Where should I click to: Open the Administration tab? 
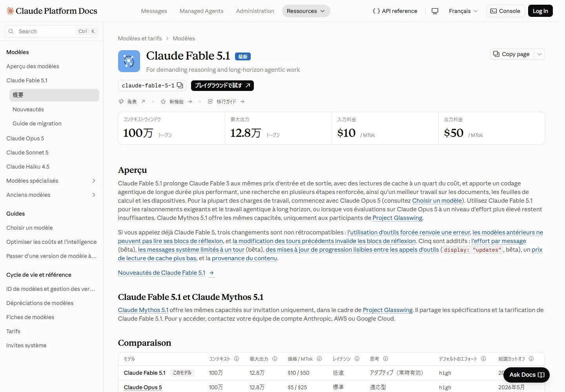click(x=255, y=11)
